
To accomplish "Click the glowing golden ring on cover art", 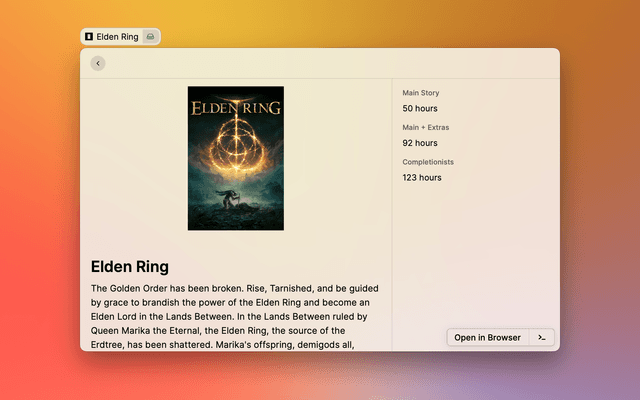I will click(236, 142).
